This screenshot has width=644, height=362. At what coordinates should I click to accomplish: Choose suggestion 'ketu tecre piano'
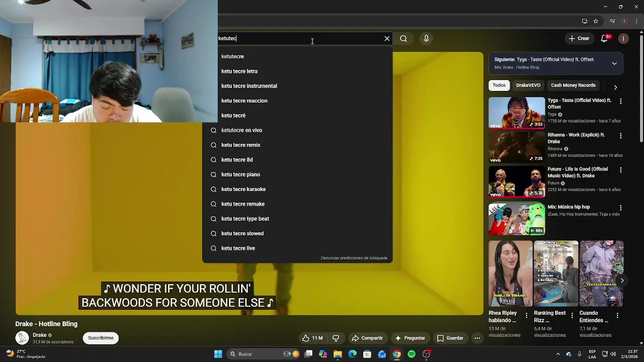297,174
